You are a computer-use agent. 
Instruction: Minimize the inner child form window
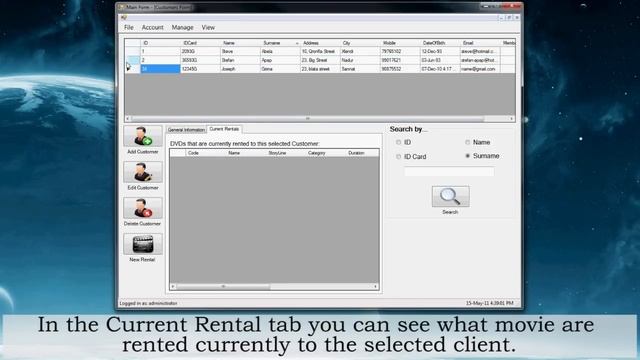click(x=502, y=18)
